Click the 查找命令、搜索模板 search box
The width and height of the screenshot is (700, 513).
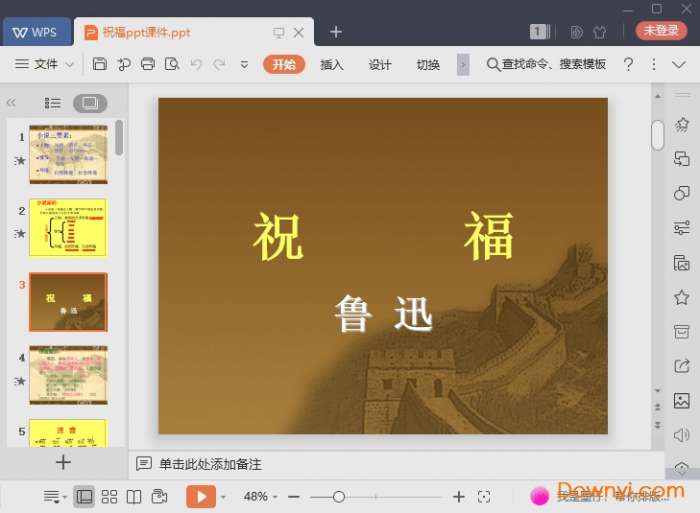tap(546, 64)
